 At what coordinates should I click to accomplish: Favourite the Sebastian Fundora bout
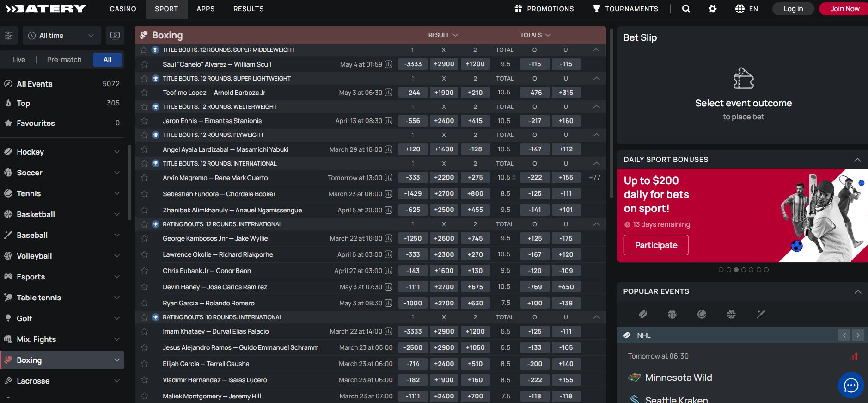tap(144, 194)
